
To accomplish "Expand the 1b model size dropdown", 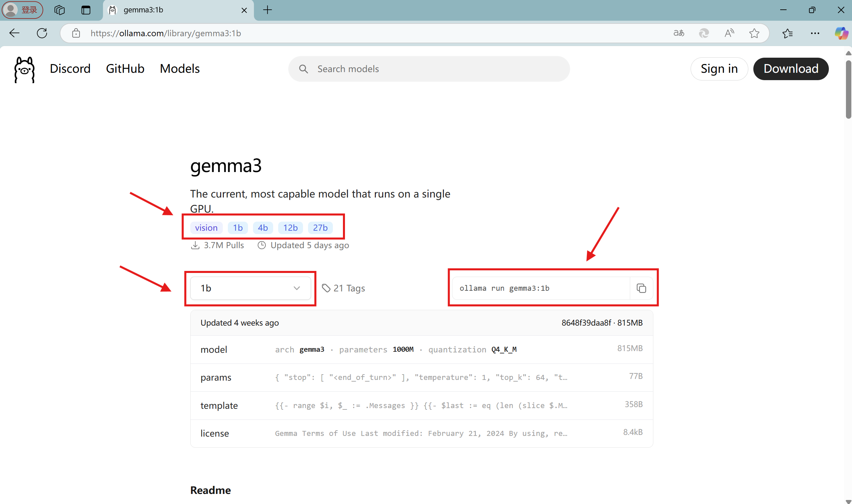I will [250, 288].
